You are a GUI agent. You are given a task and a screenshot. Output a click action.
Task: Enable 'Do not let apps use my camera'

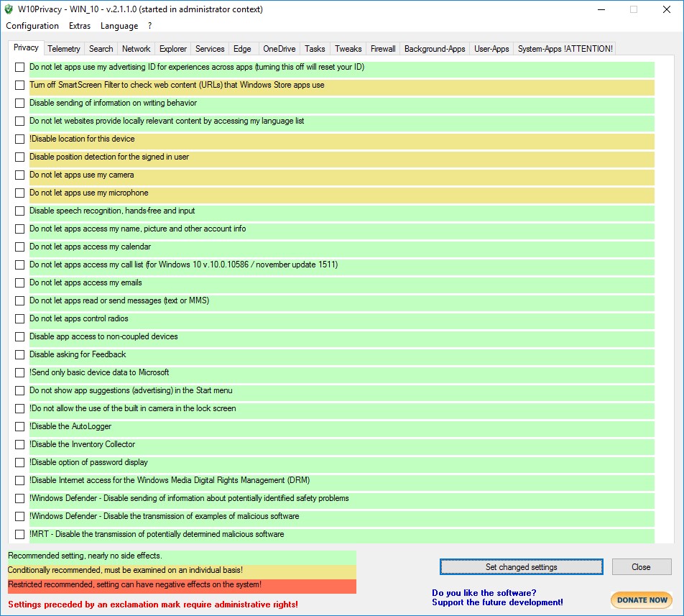(x=20, y=175)
